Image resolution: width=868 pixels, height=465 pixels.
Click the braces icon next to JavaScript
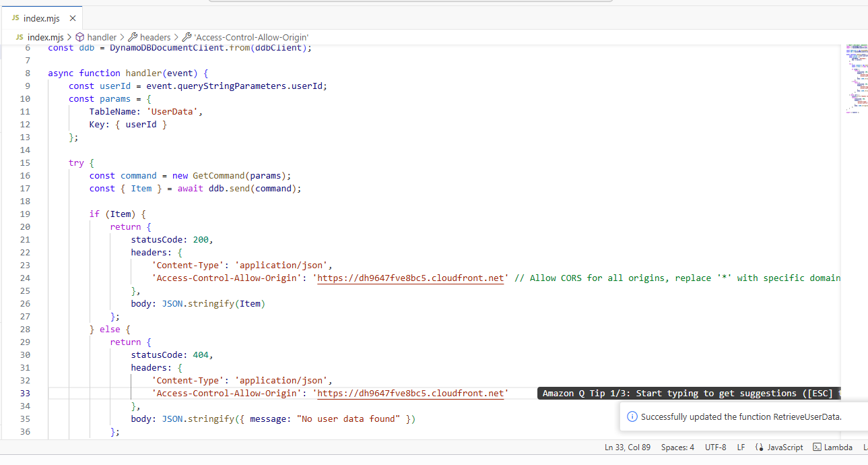pyautogui.click(x=760, y=447)
